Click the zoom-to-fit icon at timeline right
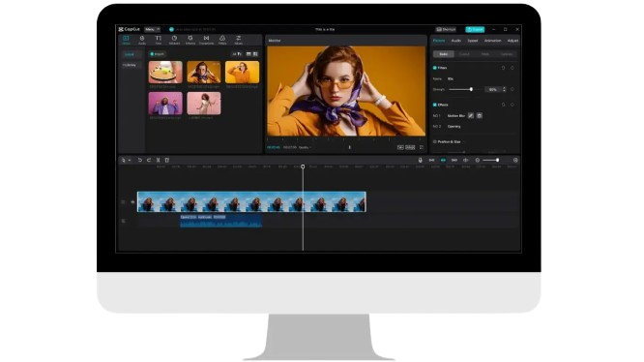This screenshot has width=644, height=362. click(515, 160)
